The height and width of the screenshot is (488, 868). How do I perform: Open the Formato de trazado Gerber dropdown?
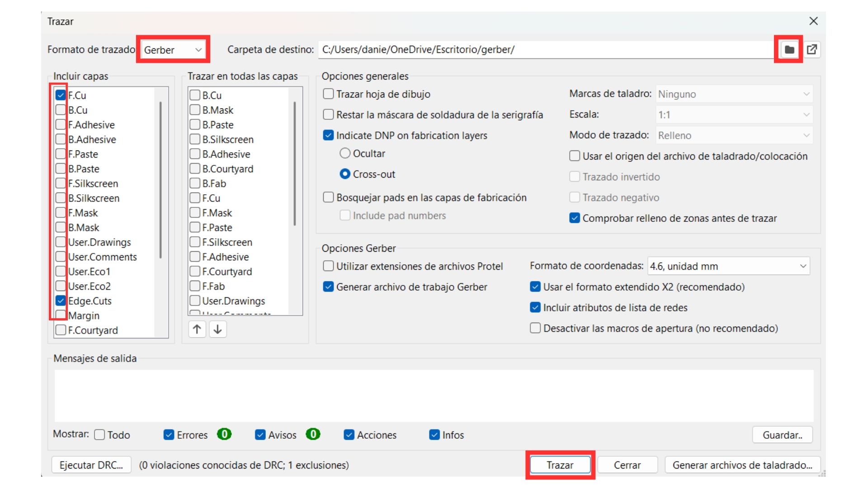173,50
